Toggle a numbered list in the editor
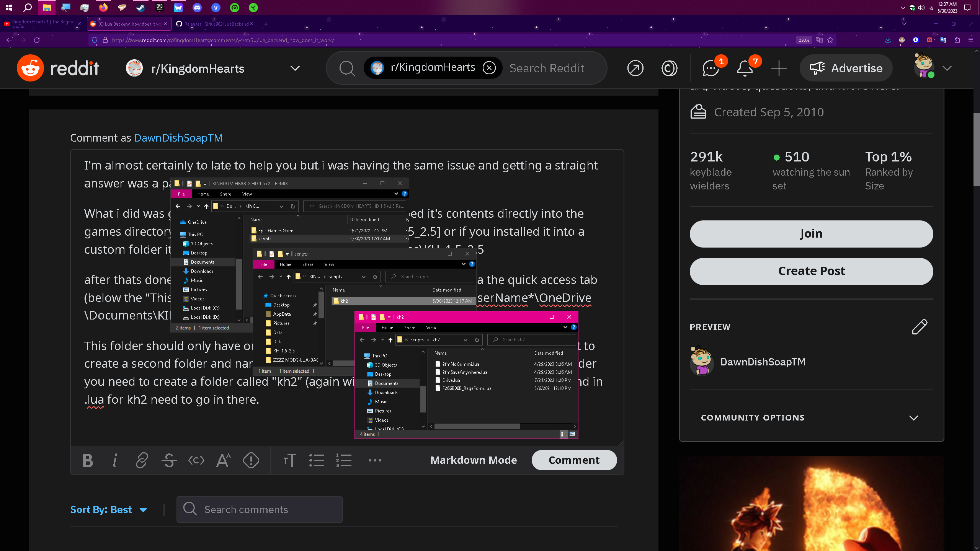Screen dimensions: 980x551 pos(344,460)
